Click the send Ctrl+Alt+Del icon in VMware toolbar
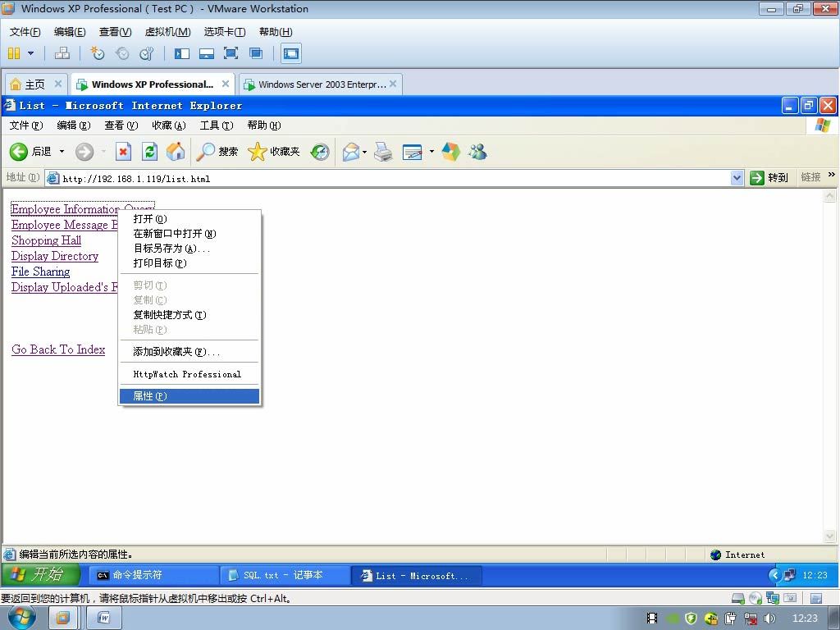 [62, 53]
